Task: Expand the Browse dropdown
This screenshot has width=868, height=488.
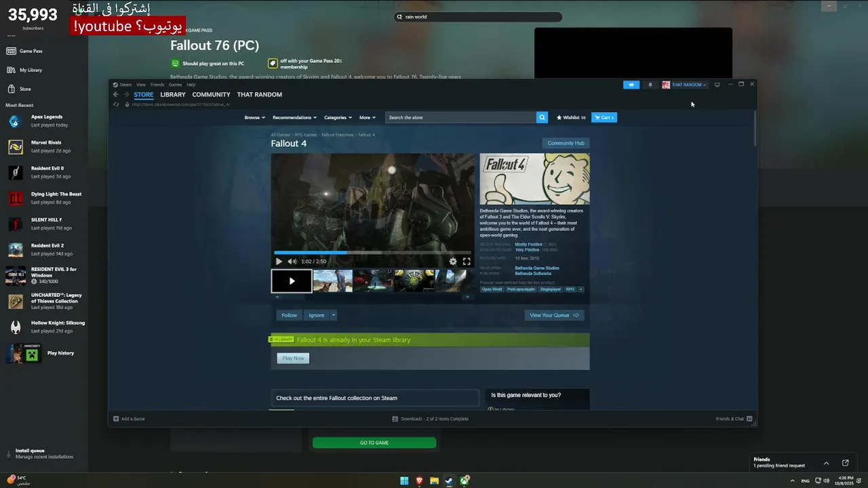Action: click(254, 117)
